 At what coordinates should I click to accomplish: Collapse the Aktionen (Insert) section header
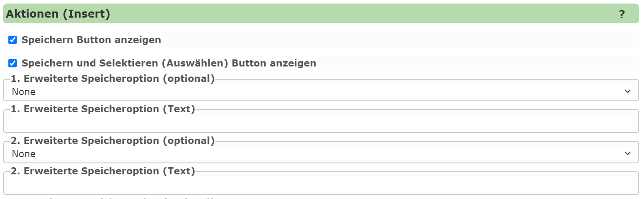(321, 14)
